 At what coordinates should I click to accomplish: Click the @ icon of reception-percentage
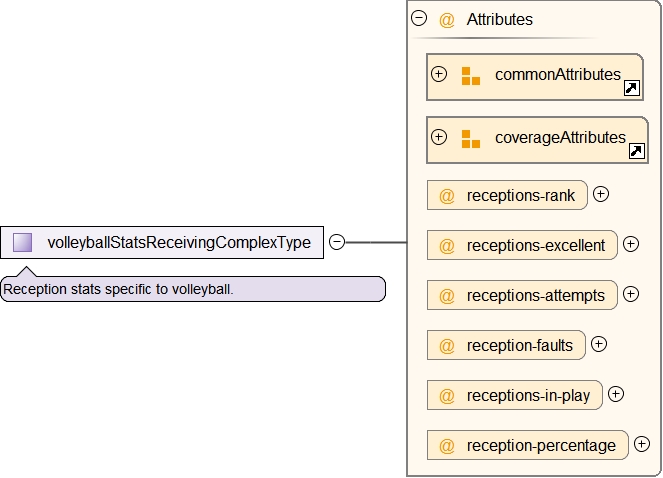point(447,445)
